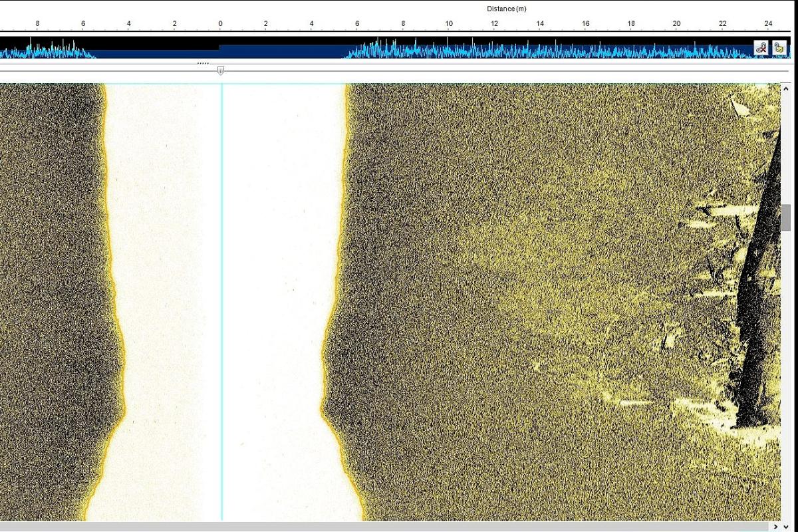Expand the downward chevron at bottom-right corner

pos(786,527)
